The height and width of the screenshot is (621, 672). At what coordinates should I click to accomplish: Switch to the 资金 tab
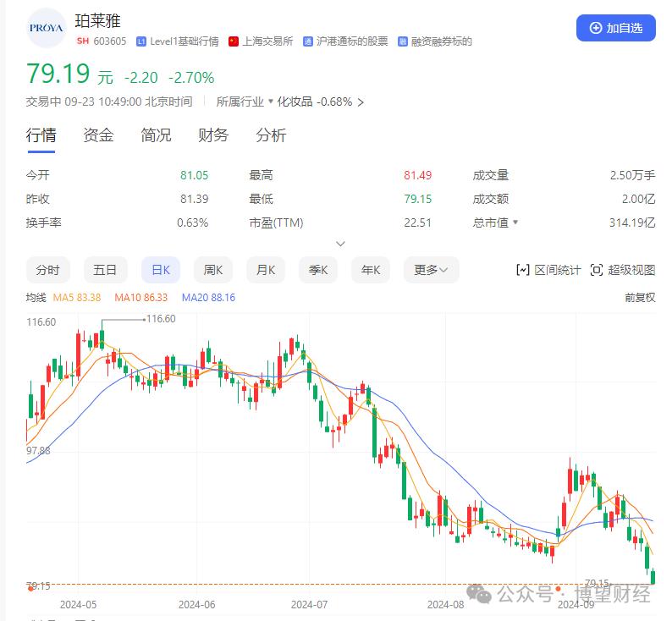tap(98, 135)
